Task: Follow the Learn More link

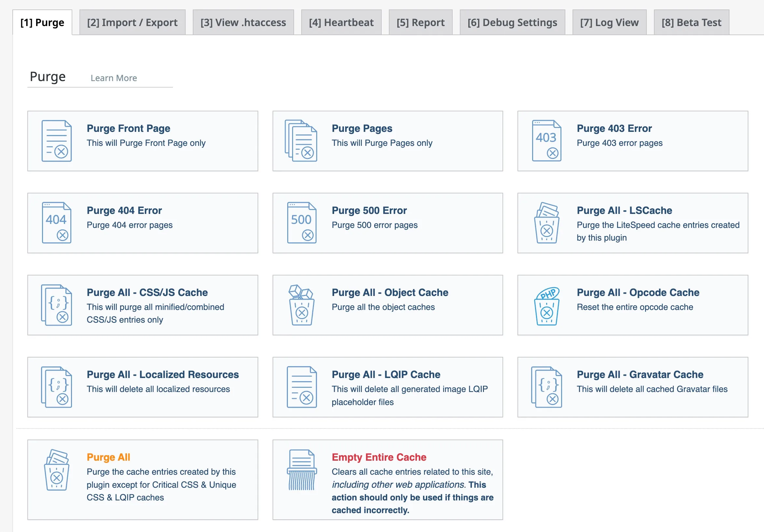Action: tap(113, 78)
